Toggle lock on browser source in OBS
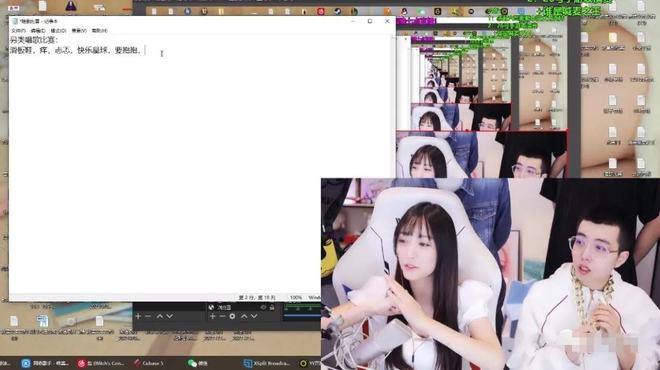 tap(272, 308)
